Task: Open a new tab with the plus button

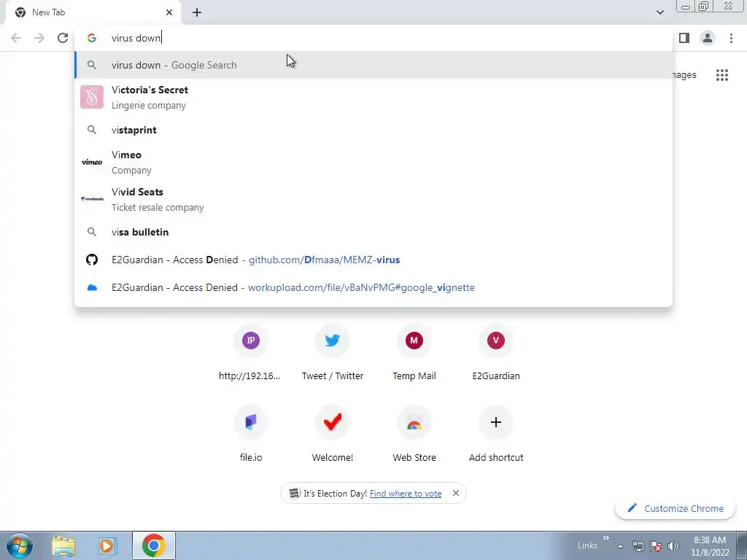Action: (197, 13)
